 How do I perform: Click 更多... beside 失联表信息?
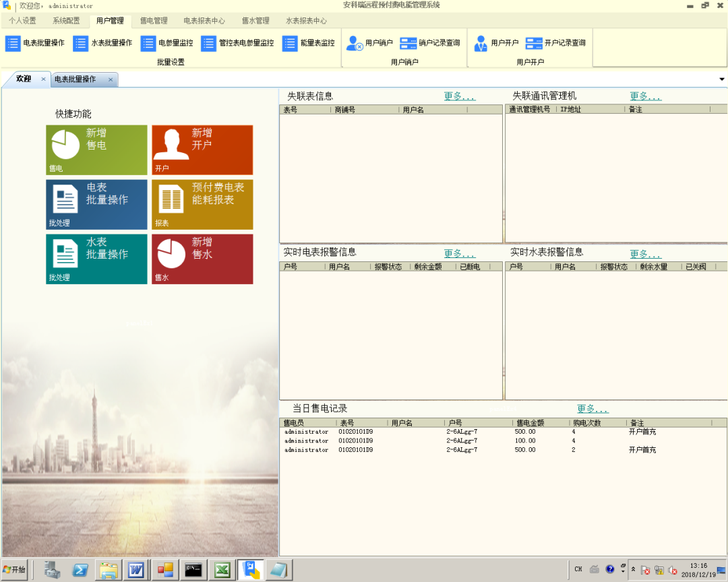[x=459, y=96]
